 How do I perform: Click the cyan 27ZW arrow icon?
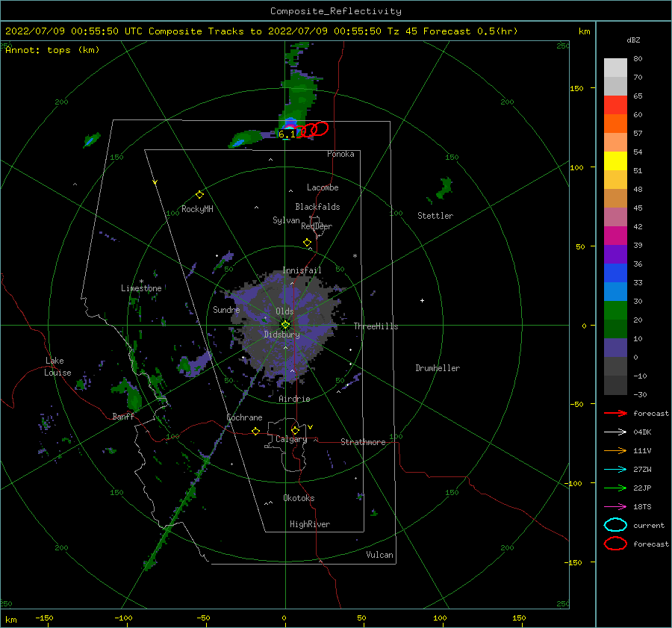point(615,470)
